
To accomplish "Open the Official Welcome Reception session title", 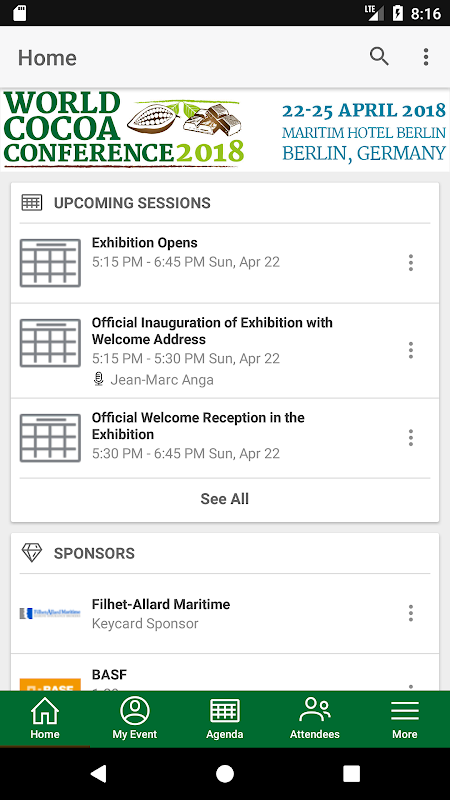I will click(198, 426).
